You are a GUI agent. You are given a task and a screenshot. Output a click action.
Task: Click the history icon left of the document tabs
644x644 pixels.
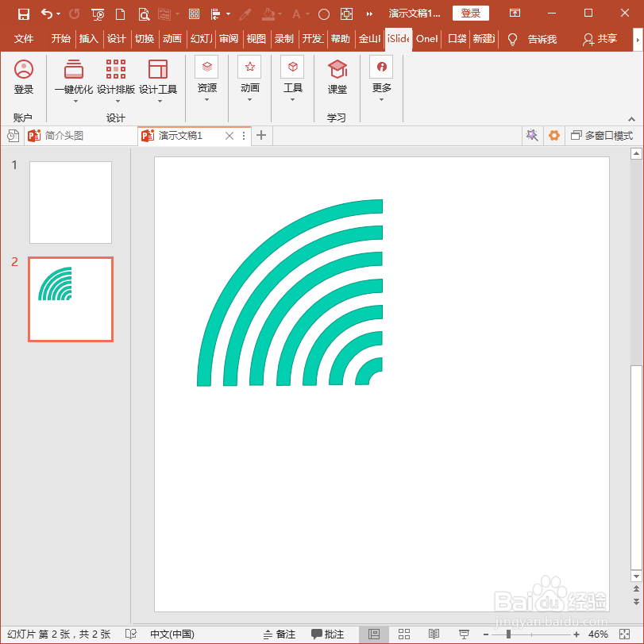pyautogui.click(x=13, y=136)
